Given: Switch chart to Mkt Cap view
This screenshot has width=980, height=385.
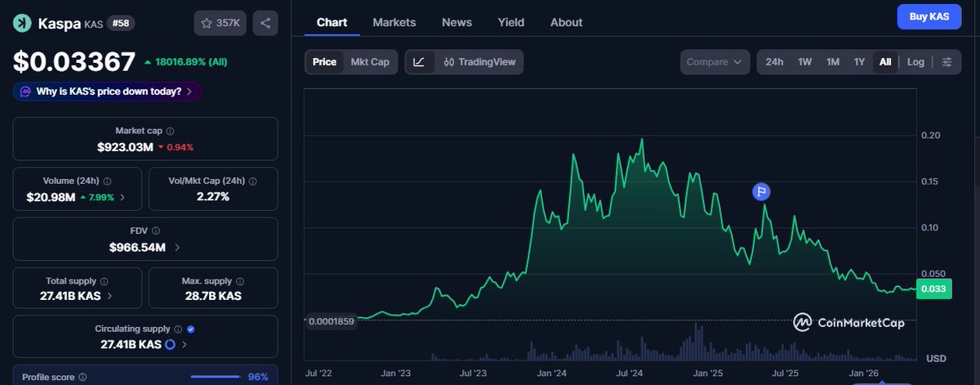Looking at the screenshot, I should [x=370, y=62].
